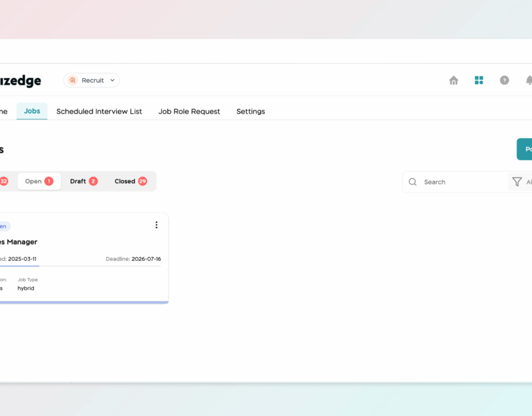This screenshot has width=532, height=416.
Task: Select the Closed jobs filter
Action: point(131,181)
